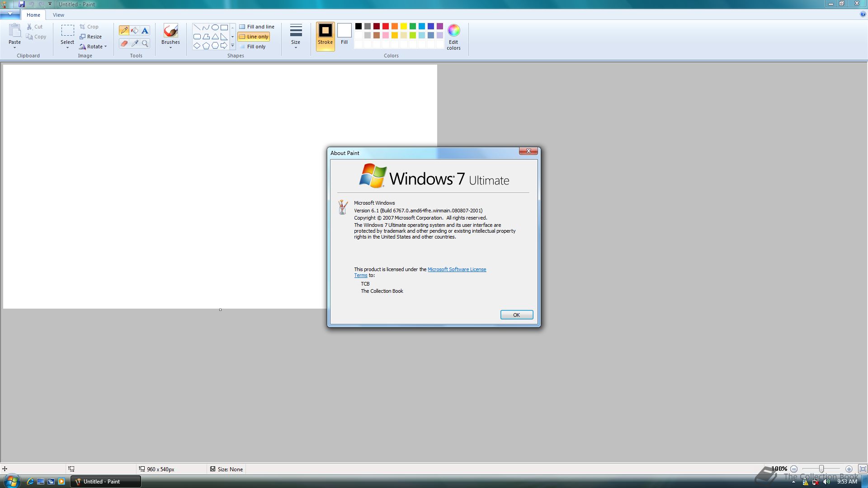Choose the Hexagon shape
868x488 pixels.
215,46
